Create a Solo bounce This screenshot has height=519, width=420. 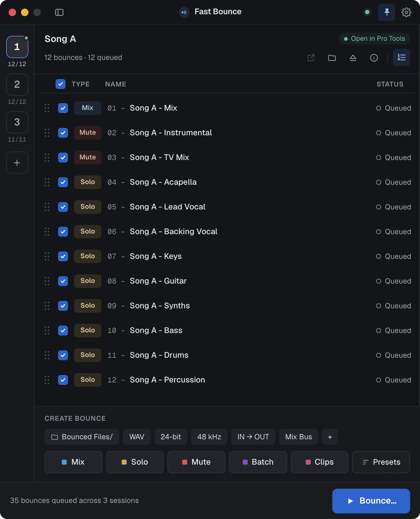pos(135,462)
